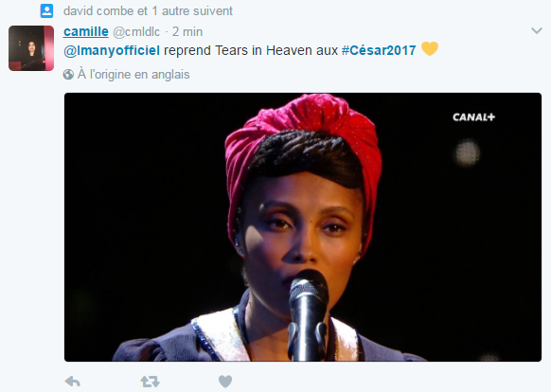Open camille's profile avatar picture

click(x=31, y=48)
